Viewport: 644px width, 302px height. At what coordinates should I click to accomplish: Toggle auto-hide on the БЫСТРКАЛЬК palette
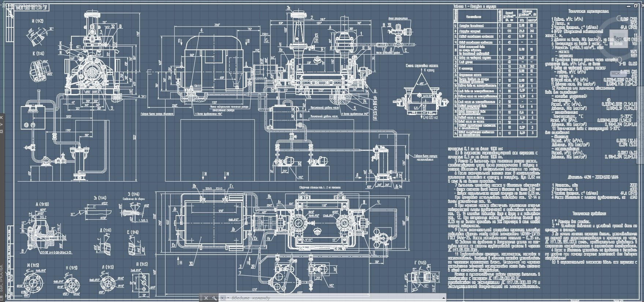click(1, 124)
